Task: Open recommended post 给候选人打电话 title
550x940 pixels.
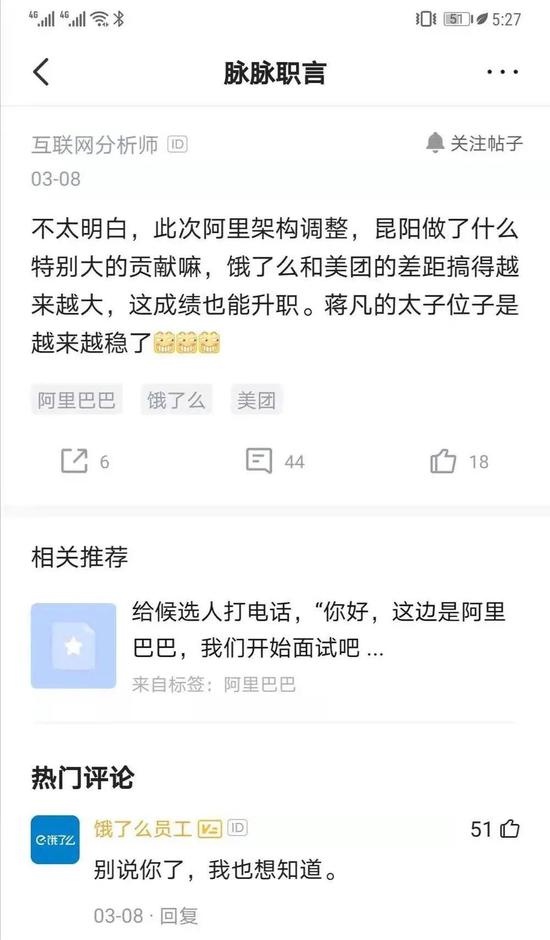Action: 319,629
